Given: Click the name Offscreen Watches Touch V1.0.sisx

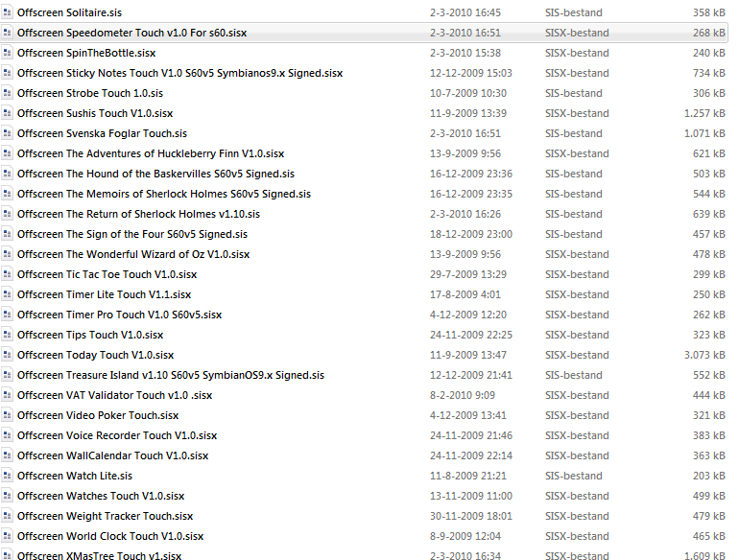Looking at the screenshot, I should click(101, 497).
